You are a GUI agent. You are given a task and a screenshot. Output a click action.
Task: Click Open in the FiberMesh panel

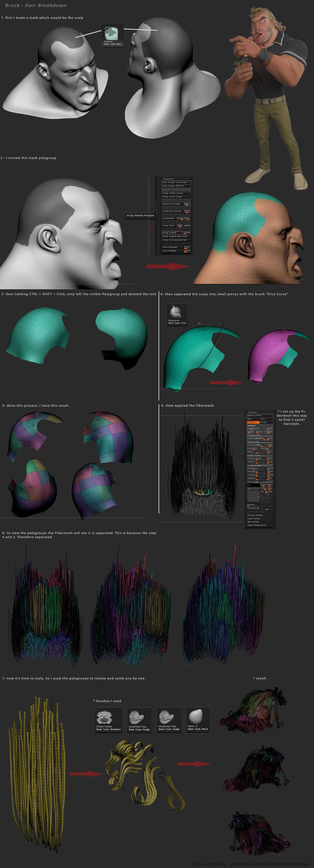[253, 419]
